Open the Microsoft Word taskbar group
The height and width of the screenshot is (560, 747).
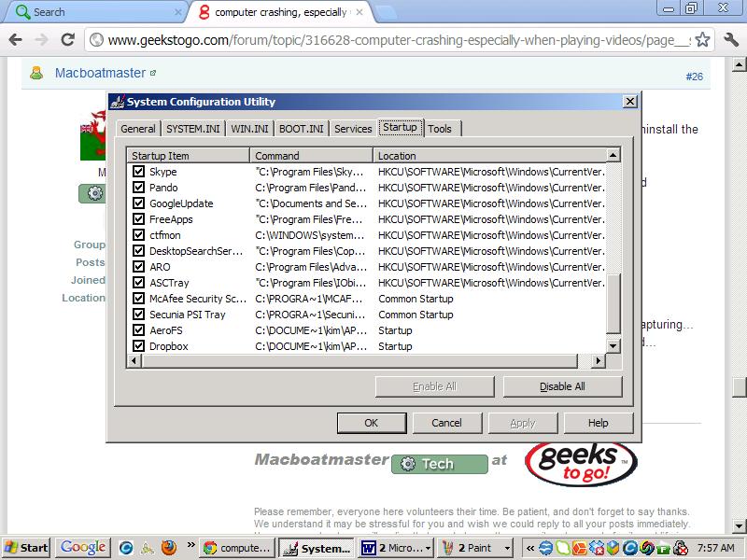[396, 548]
